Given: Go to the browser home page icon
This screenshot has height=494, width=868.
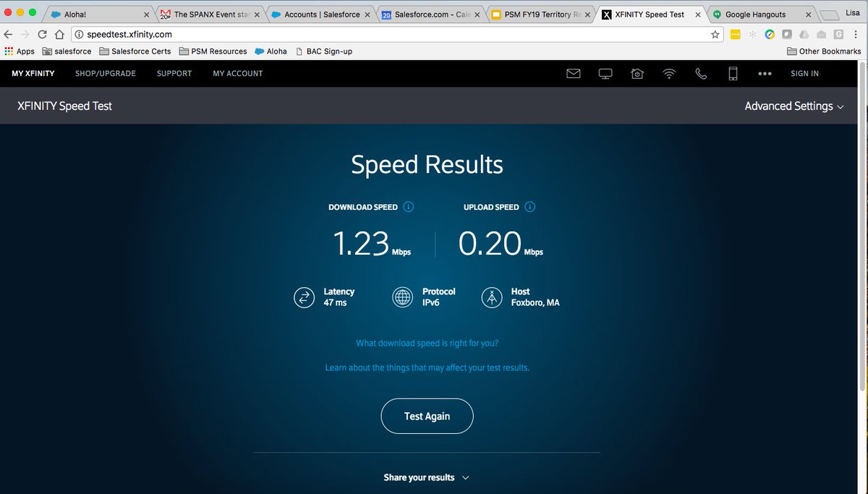Looking at the screenshot, I should click(x=60, y=34).
